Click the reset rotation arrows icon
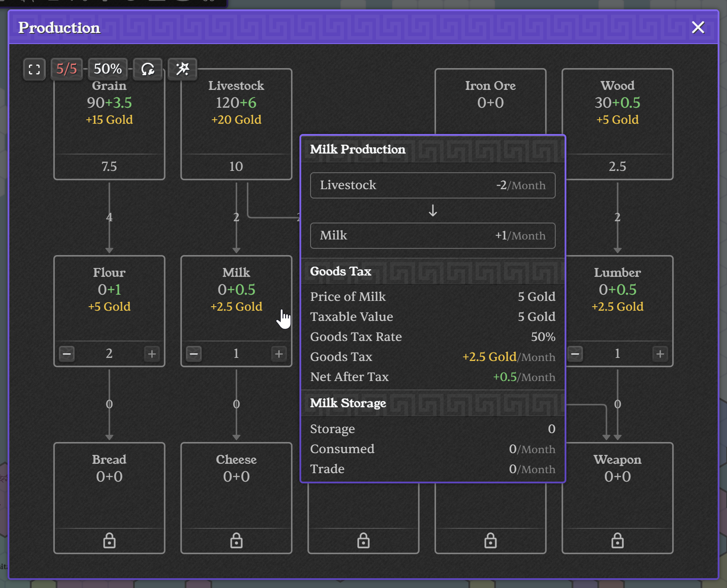 coord(148,69)
